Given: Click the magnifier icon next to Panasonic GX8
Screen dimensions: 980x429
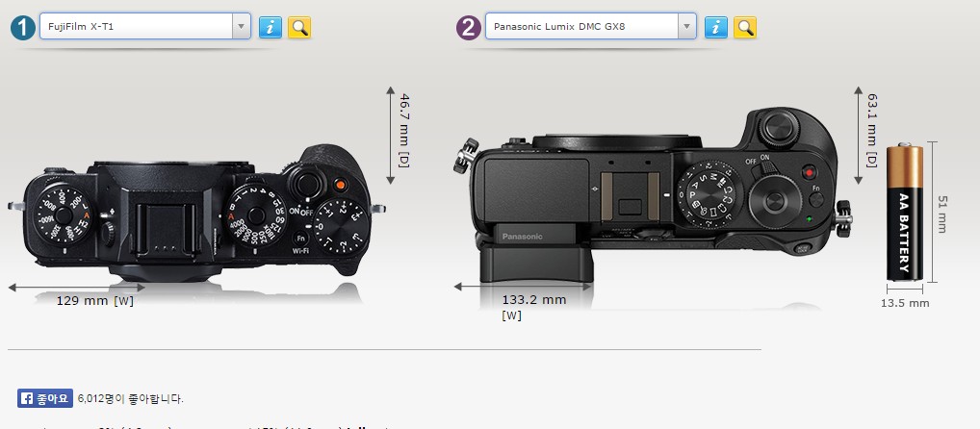Looking at the screenshot, I should [745, 28].
